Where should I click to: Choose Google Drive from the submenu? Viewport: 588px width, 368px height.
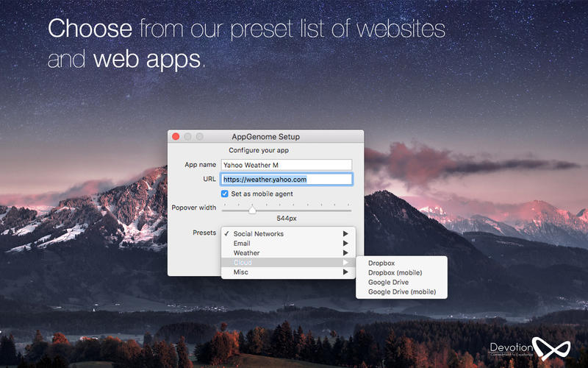(x=401, y=282)
